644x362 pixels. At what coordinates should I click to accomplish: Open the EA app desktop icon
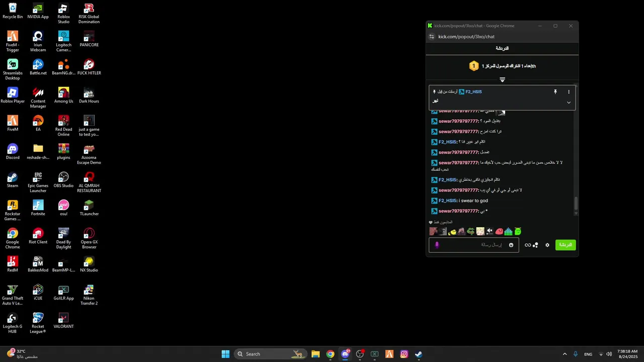(38, 124)
